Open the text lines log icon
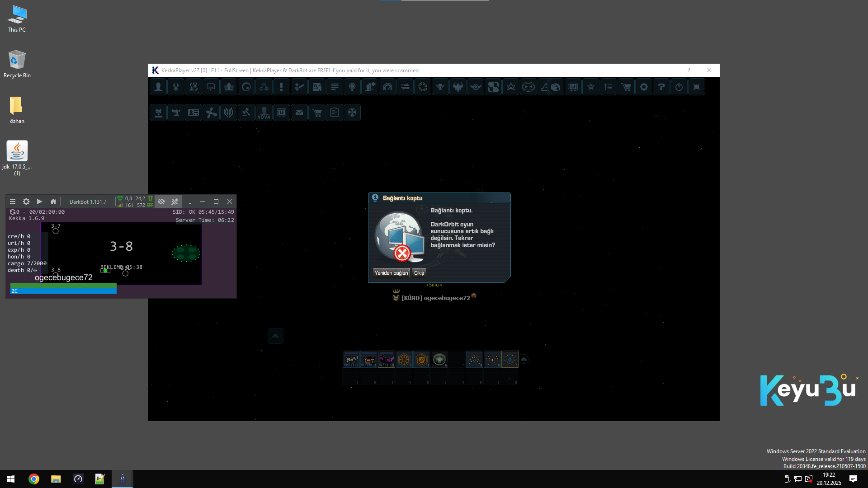Viewport: 868px width, 488px height. [x=335, y=87]
